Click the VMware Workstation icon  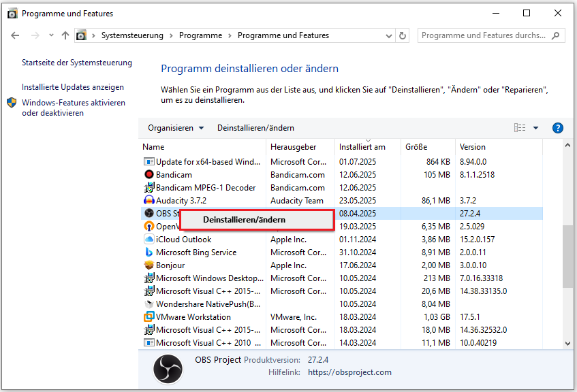tap(149, 316)
